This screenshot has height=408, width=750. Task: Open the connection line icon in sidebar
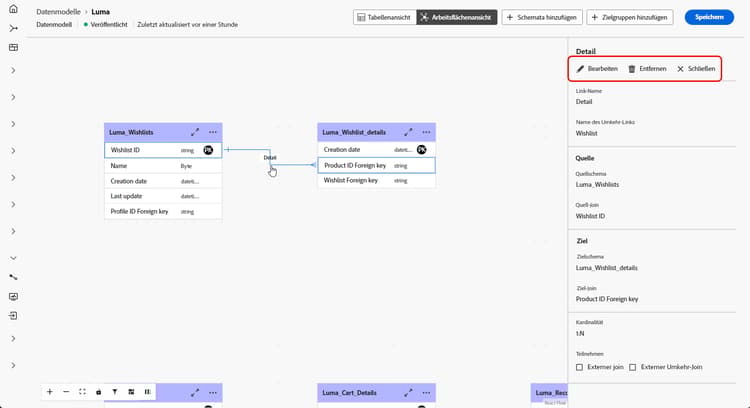click(x=13, y=277)
